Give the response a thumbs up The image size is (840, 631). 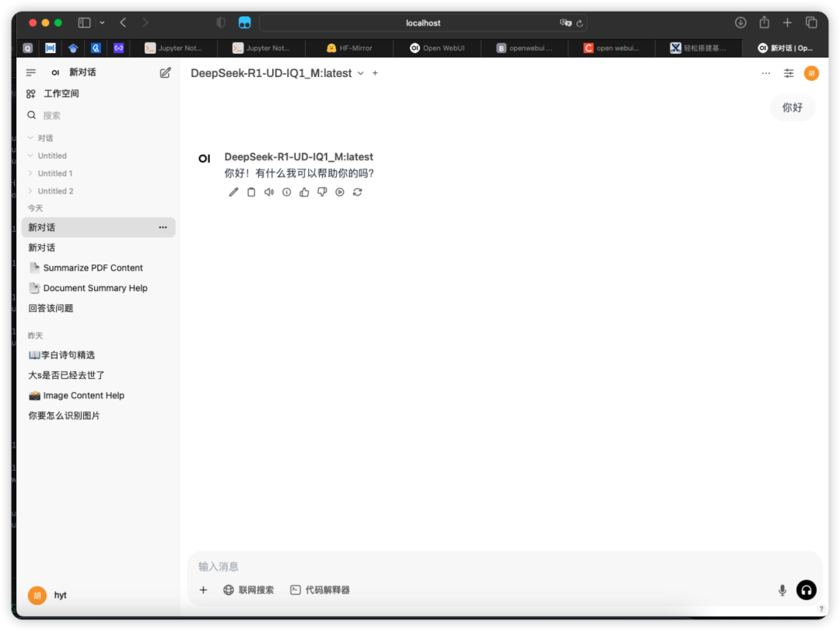pos(304,192)
